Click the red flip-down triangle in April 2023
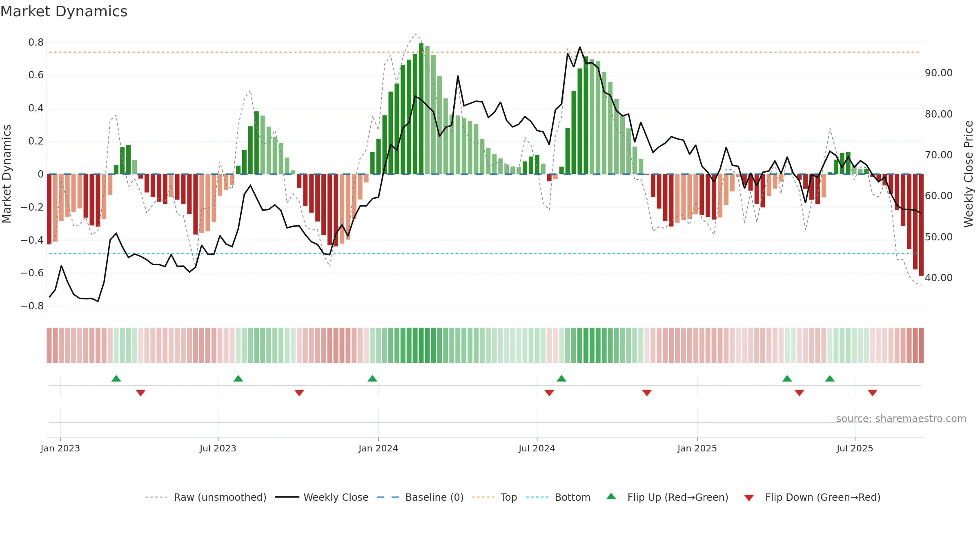This screenshot has height=551, width=980. point(140,393)
